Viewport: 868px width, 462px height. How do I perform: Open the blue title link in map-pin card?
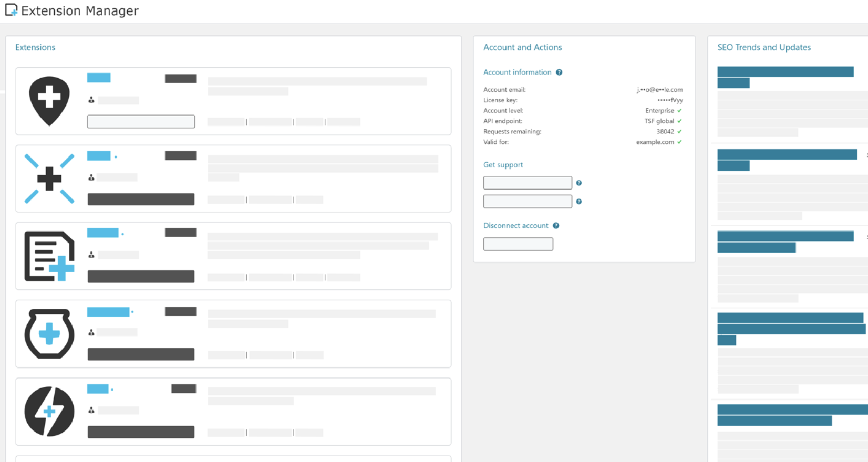(99, 78)
